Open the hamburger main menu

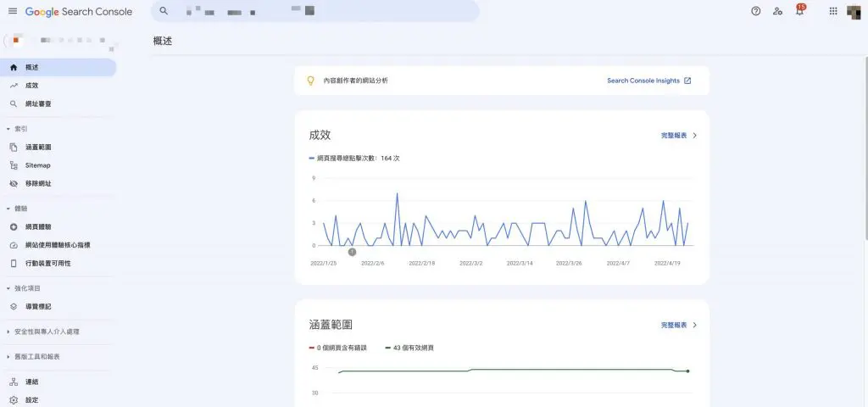(13, 11)
